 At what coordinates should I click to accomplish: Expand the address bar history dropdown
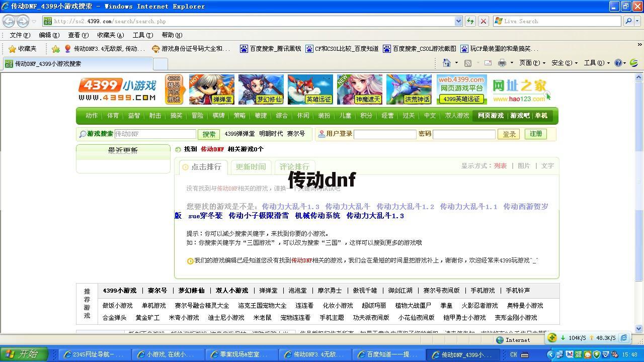(x=458, y=21)
